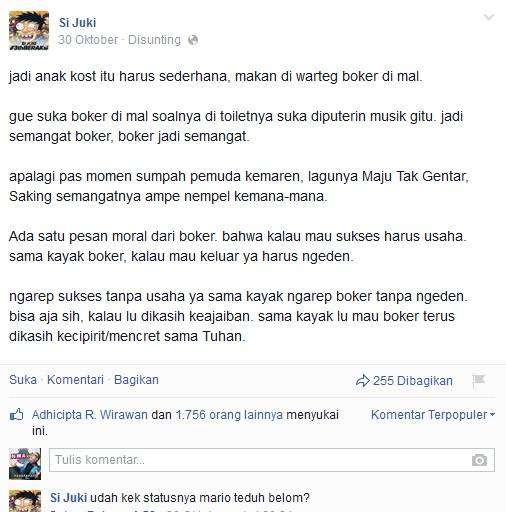Attach a photo using the camera icon
Viewport: 506px width, 512px height.
479,460
